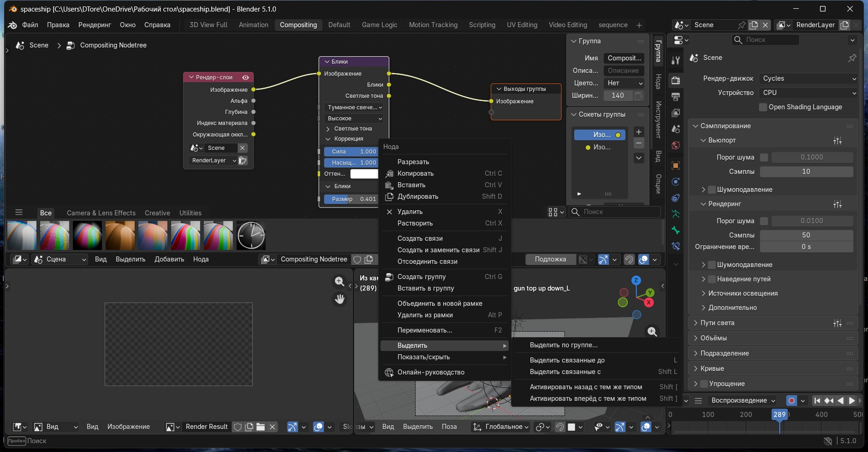Switch to the UV Editing workspace tab

pos(522,25)
